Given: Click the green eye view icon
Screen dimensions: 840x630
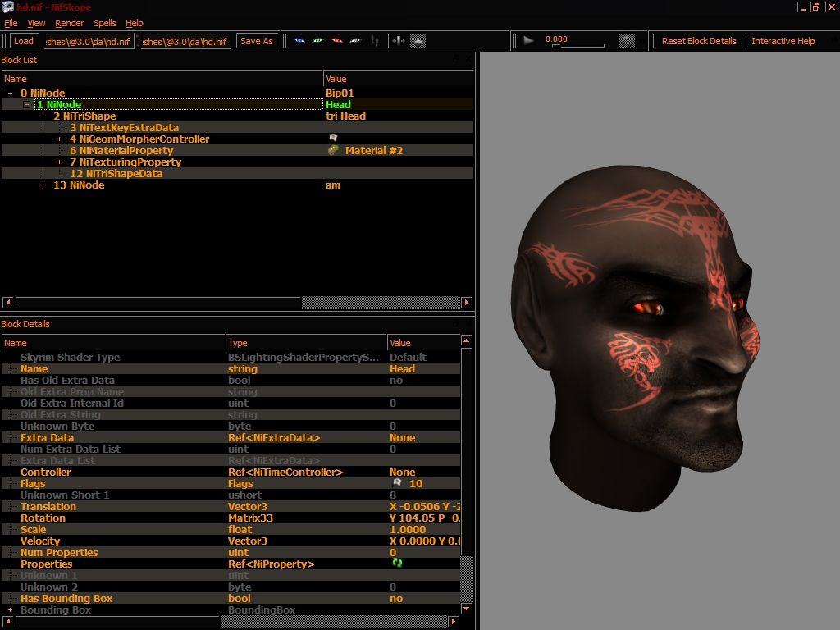Looking at the screenshot, I should pyautogui.click(x=318, y=41).
